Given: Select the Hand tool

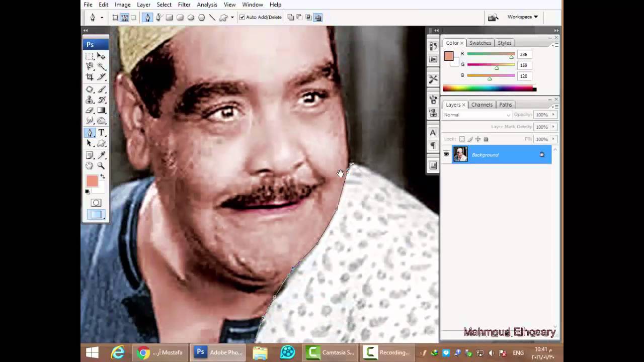Looking at the screenshot, I should [x=90, y=166].
